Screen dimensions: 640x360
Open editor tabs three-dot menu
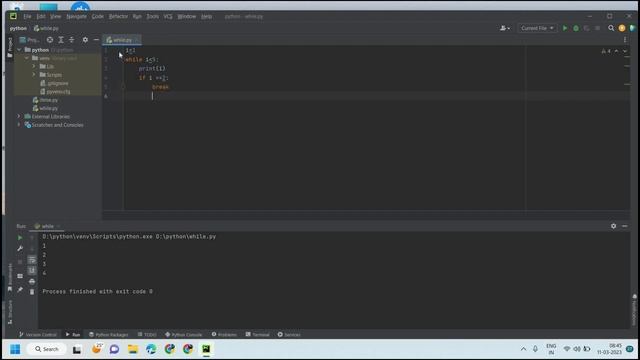pyautogui.click(x=624, y=40)
